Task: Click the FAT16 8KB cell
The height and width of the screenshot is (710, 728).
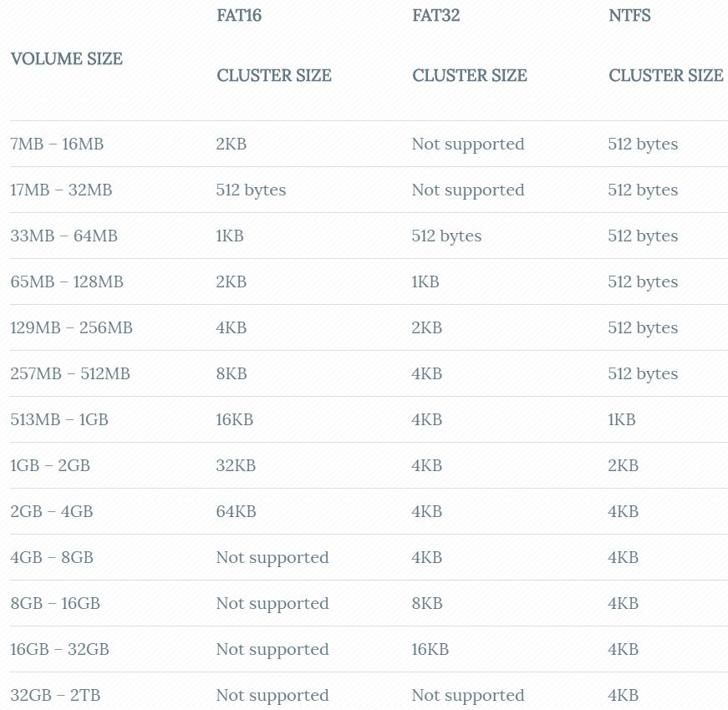Action: click(x=232, y=373)
